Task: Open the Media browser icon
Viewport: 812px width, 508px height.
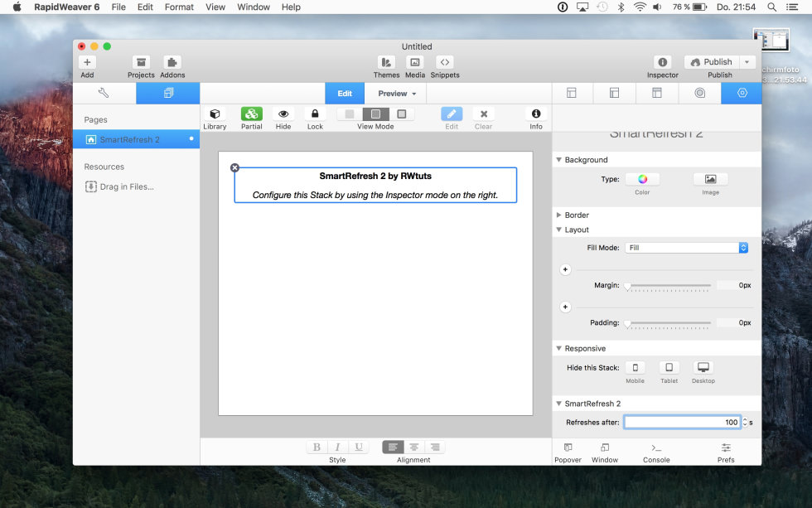Action: (415, 62)
